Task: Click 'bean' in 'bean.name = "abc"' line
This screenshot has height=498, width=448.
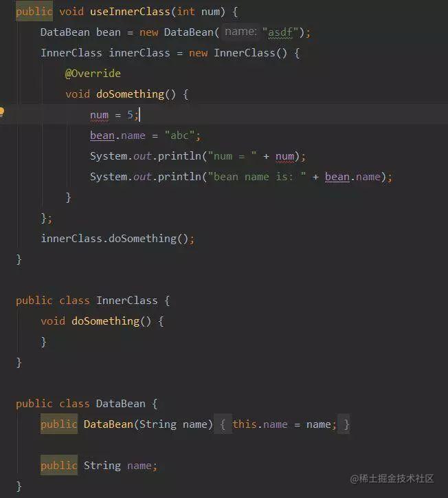Action: (102, 136)
